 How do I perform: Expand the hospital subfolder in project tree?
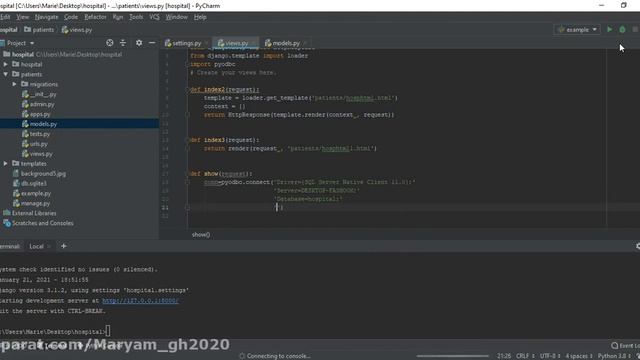tap(6, 64)
